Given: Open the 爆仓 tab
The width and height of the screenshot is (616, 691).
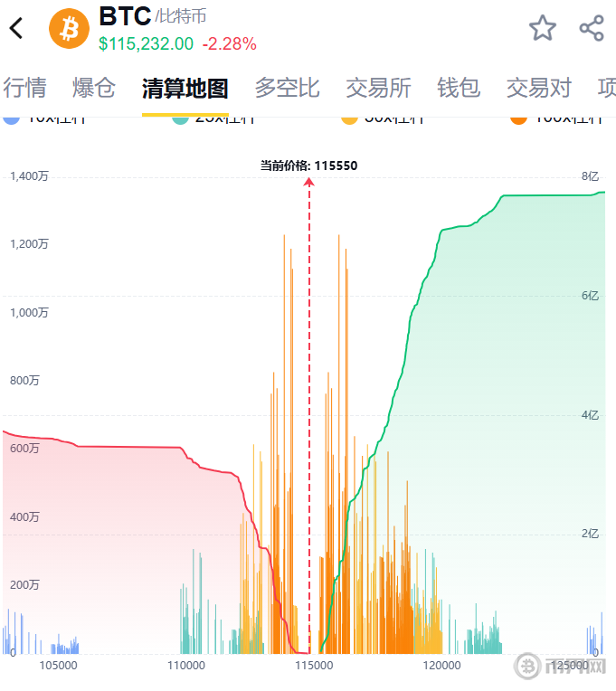Looking at the screenshot, I should pyautogui.click(x=94, y=88).
